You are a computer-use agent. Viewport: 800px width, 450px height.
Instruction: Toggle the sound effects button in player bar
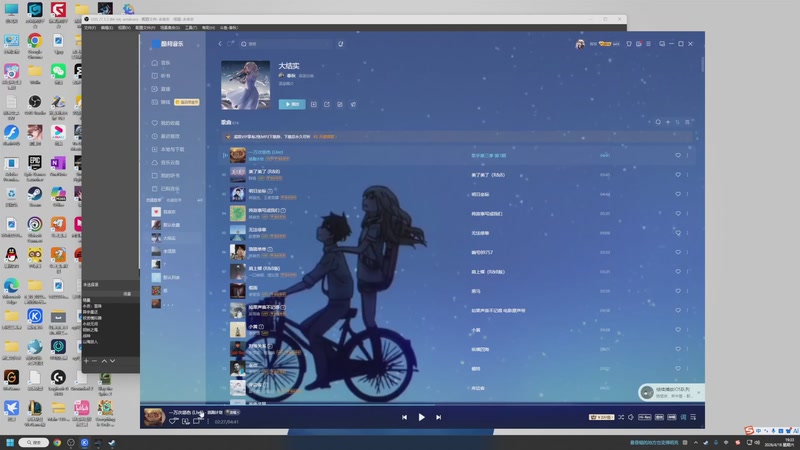click(659, 417)
